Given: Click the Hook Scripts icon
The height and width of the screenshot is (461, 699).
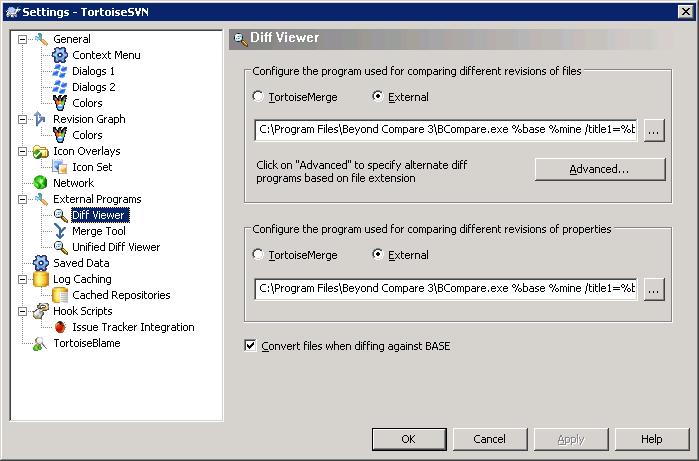Looking at the screenshot, I should click(x=41, y=311).
